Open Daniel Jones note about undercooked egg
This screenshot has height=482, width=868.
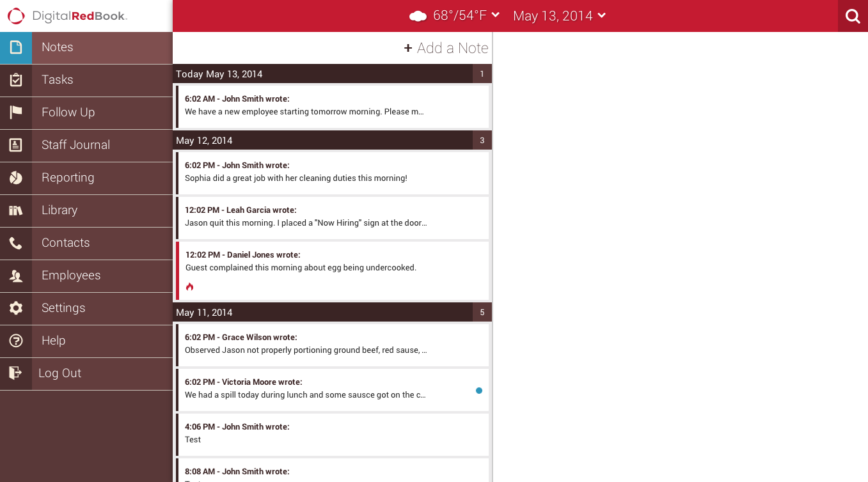pyautogui.click(x=333, y=271)
